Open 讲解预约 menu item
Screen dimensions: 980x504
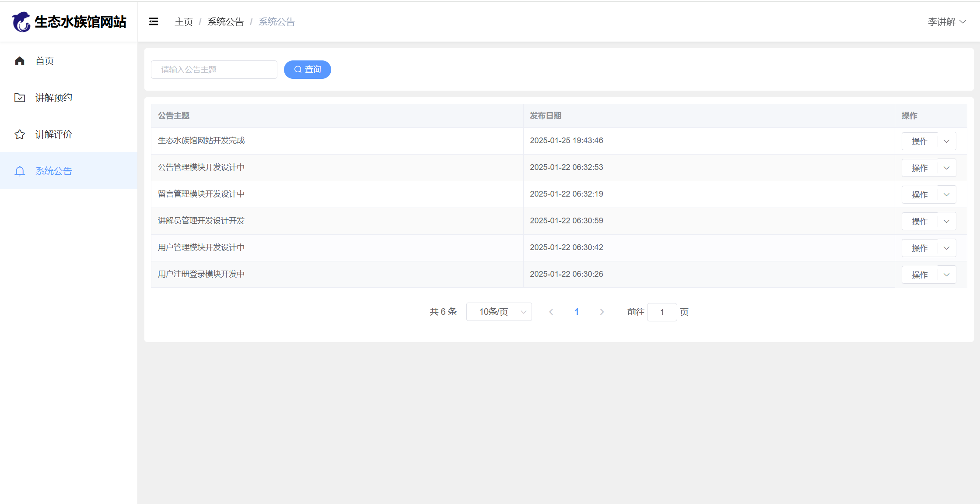pyautogui.click(x=54, y=98)
